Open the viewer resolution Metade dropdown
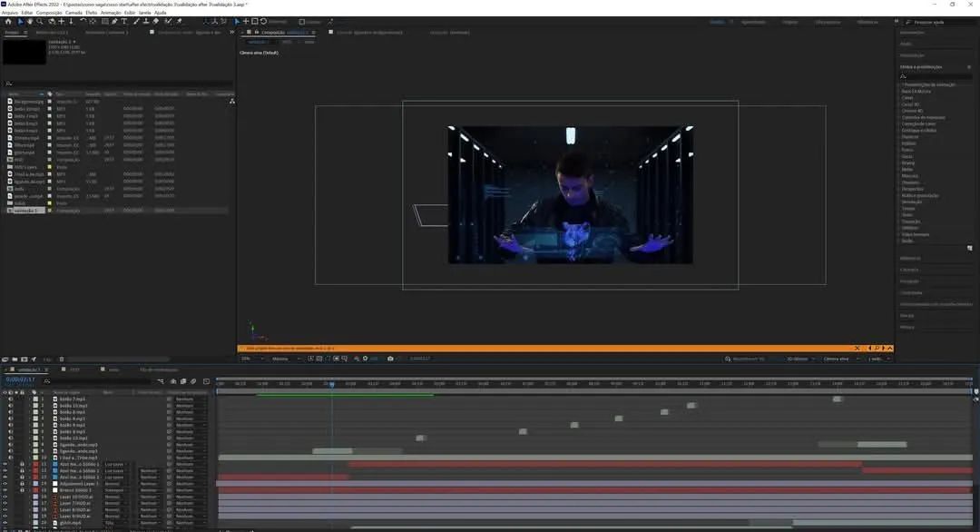Image resolution: width=980 pixels, height=532 pixels. [286, 359]
